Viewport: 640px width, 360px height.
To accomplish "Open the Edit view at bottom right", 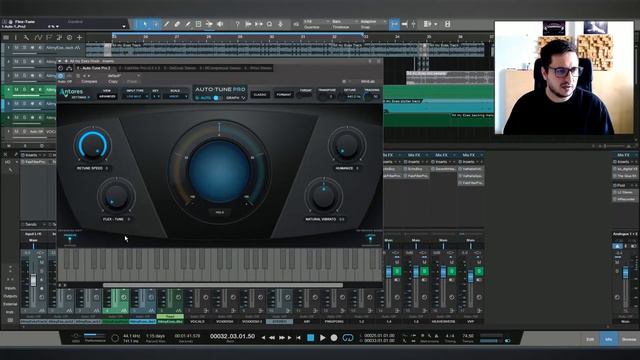I will pos(590,339).
